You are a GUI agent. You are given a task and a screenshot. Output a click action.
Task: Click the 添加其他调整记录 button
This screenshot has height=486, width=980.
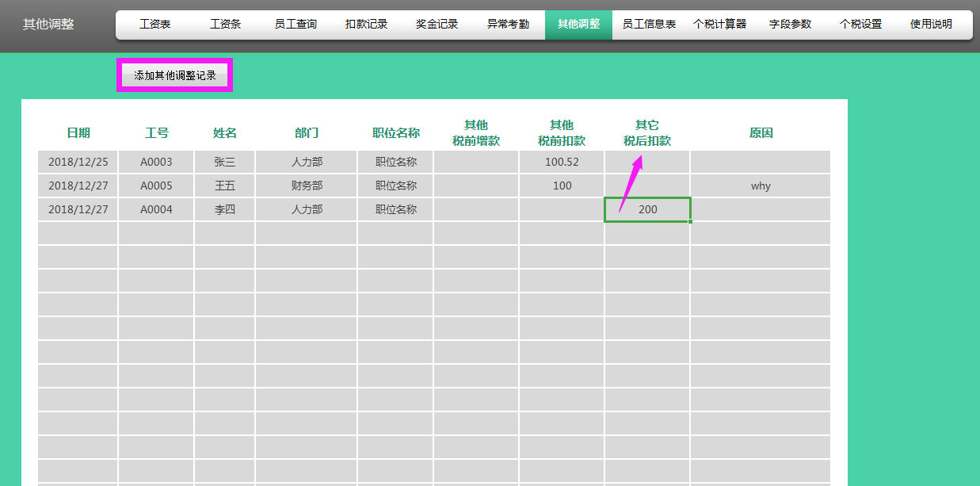coord(174,74)
